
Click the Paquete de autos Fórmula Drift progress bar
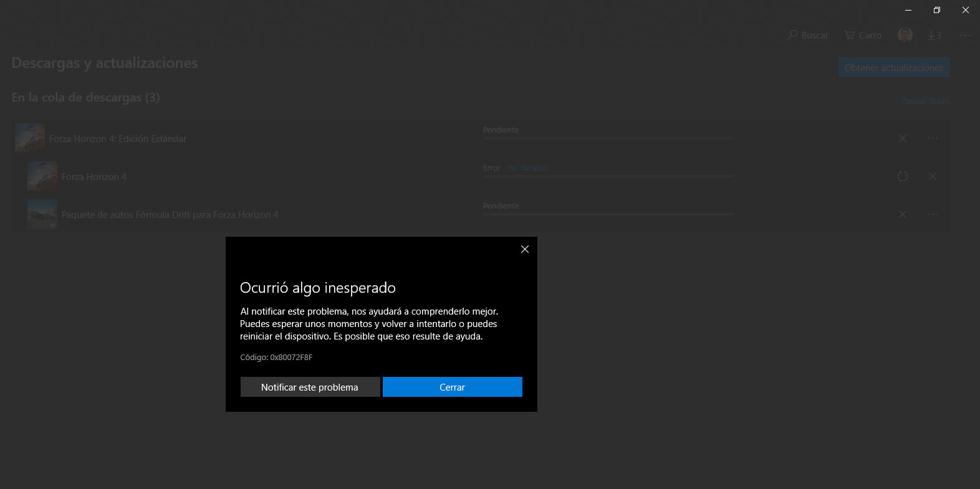click(608, 214)
